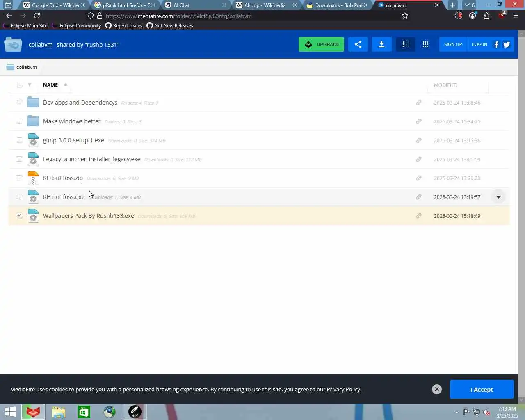Open the green Store app in taskbar

pos(84,412)
